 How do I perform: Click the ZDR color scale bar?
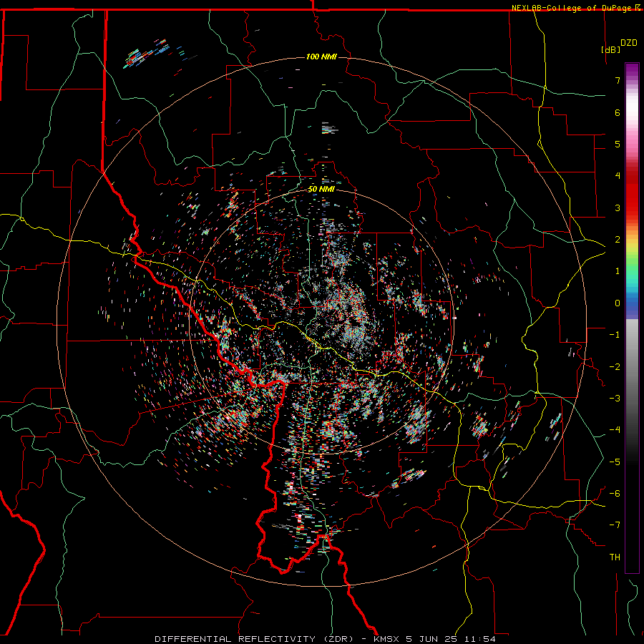coord(632,318)
